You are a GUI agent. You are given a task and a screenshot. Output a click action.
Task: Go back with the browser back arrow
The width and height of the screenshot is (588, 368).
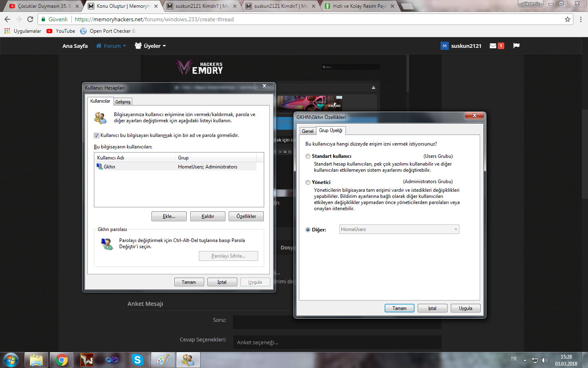pyautogui.click(x=7, y=19)
